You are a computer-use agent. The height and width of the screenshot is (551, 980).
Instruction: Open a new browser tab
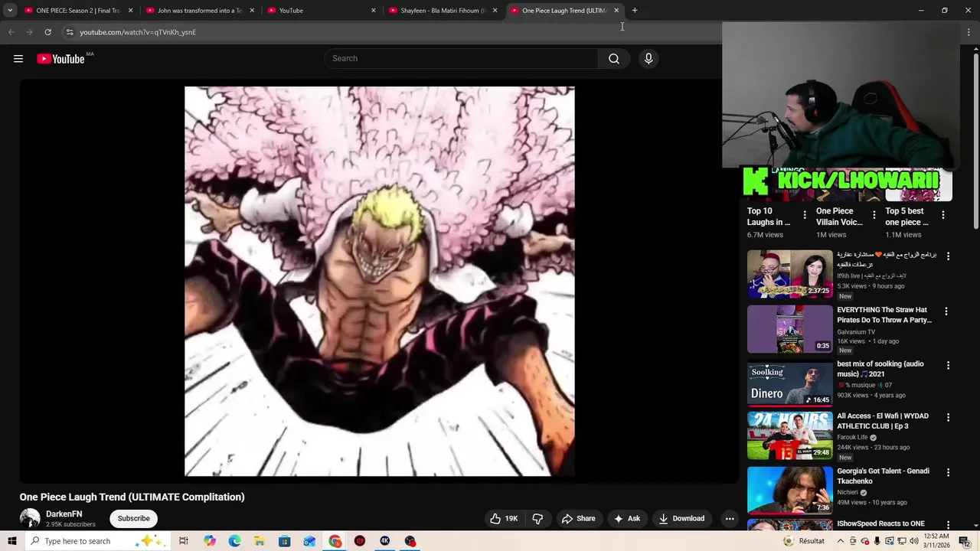pos(635,11)
